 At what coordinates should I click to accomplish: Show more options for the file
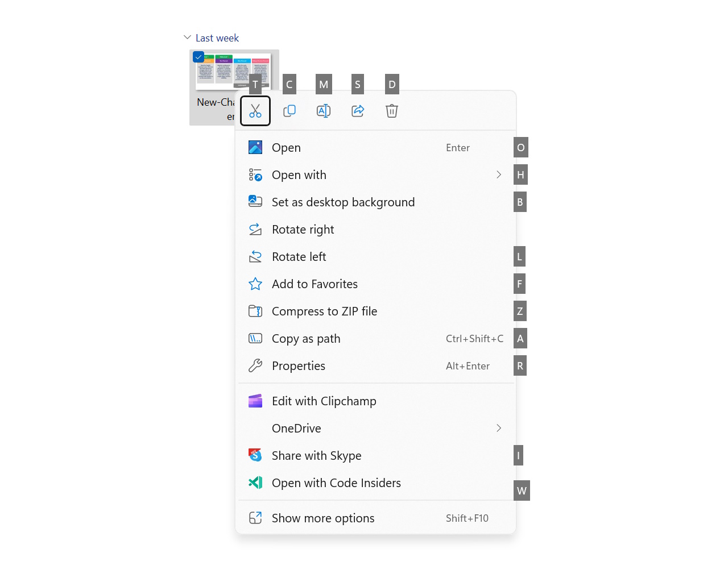coord(323,518)
